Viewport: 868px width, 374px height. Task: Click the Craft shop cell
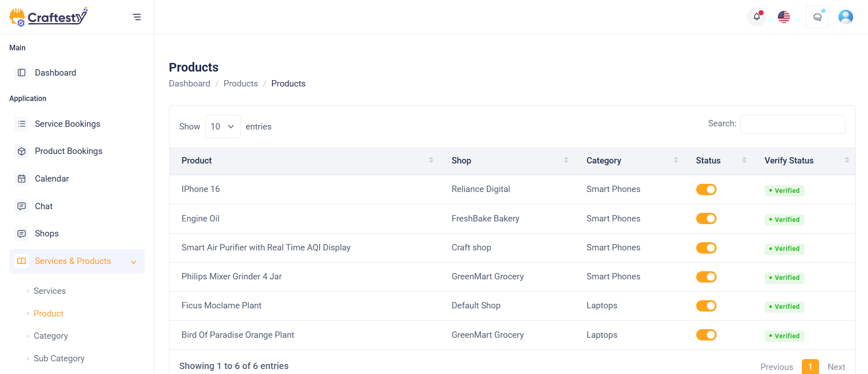coord(471,248)
